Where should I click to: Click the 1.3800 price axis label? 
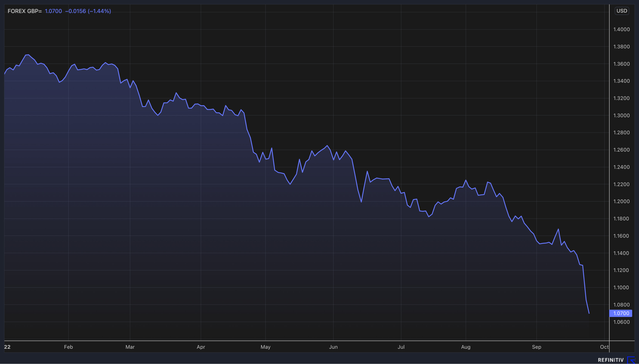coord(621,47)
